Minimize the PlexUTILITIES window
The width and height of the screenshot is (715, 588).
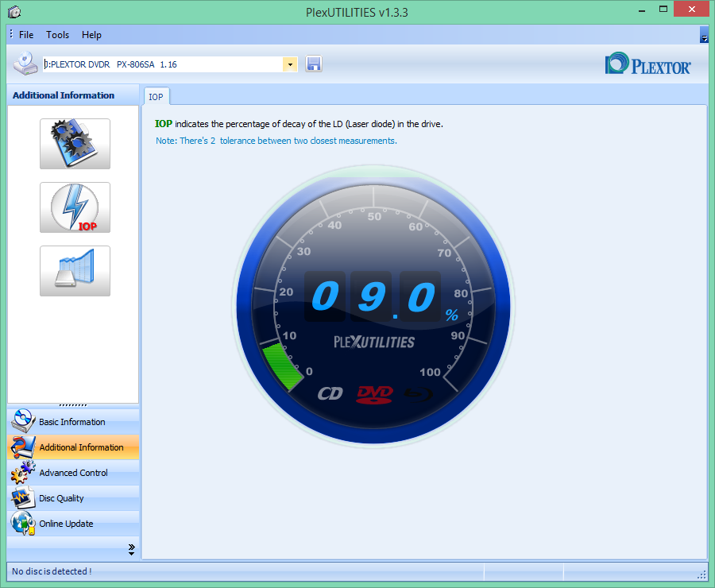point(642,10)
